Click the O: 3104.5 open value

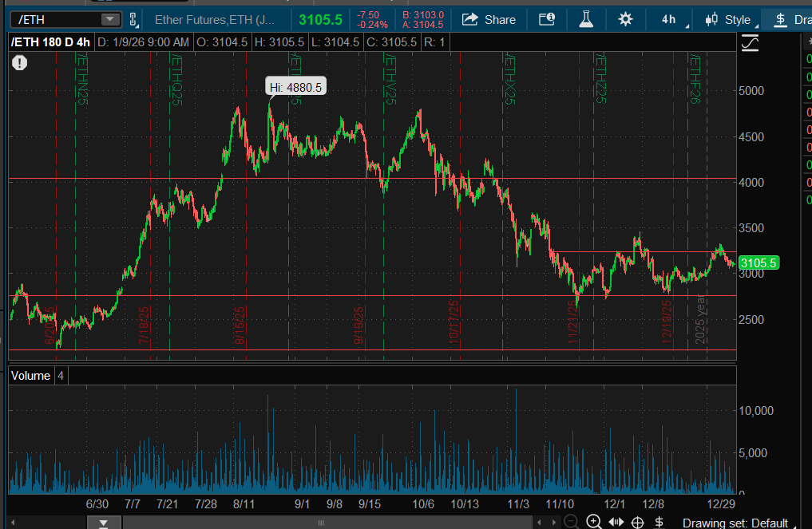(222, 42)
